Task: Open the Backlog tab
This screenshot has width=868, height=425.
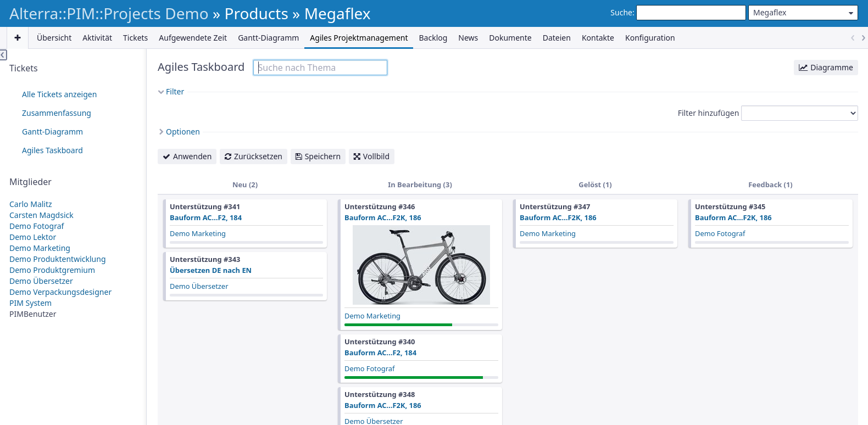Action: click(x=433, y=38)
